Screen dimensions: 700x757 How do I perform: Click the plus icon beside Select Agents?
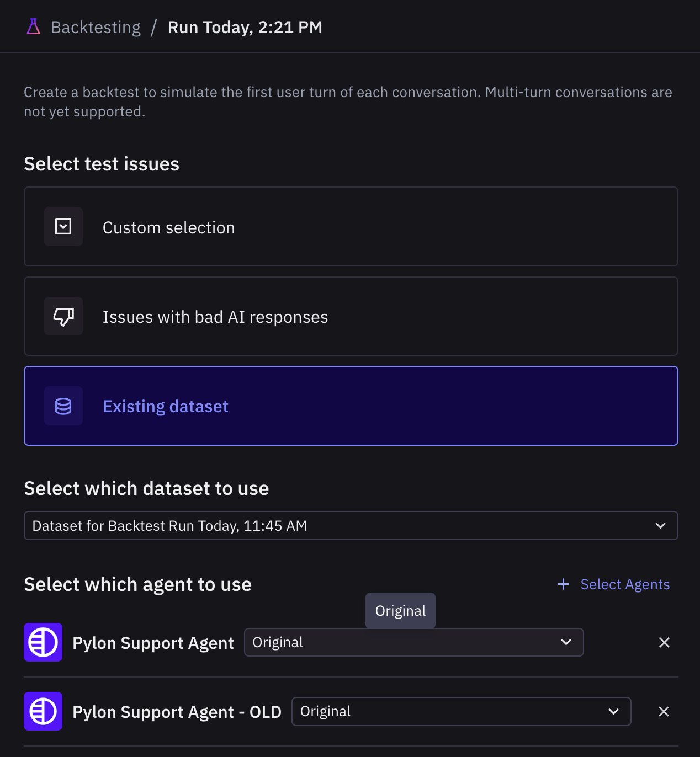pos(563,584)
